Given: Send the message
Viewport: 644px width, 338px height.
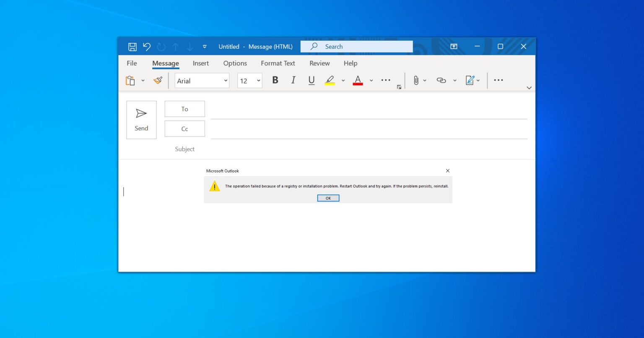Looking at the screenshot, I should click(141, 120).
